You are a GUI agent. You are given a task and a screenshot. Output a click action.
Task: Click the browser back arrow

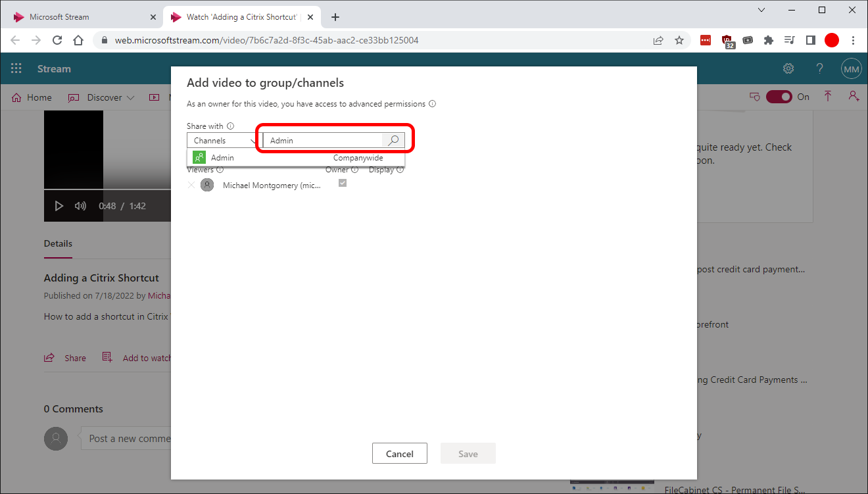[x=15, y=40]
